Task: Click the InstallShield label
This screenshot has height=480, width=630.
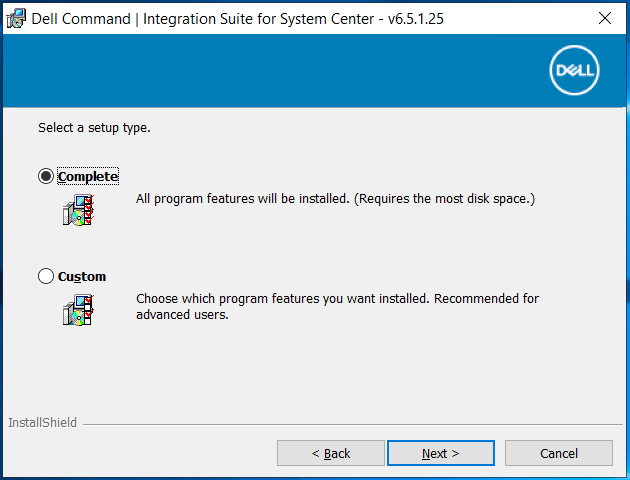Action: tap(42, 423)
